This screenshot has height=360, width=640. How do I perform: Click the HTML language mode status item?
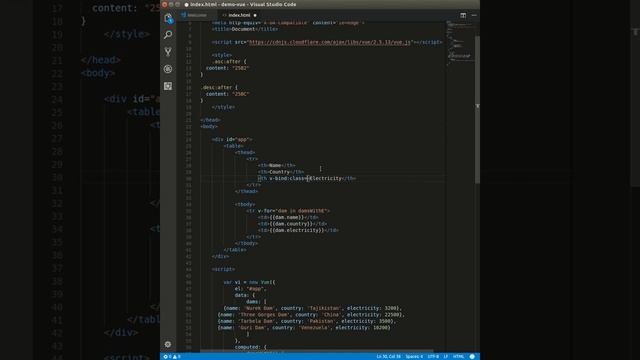pos(458,356)
